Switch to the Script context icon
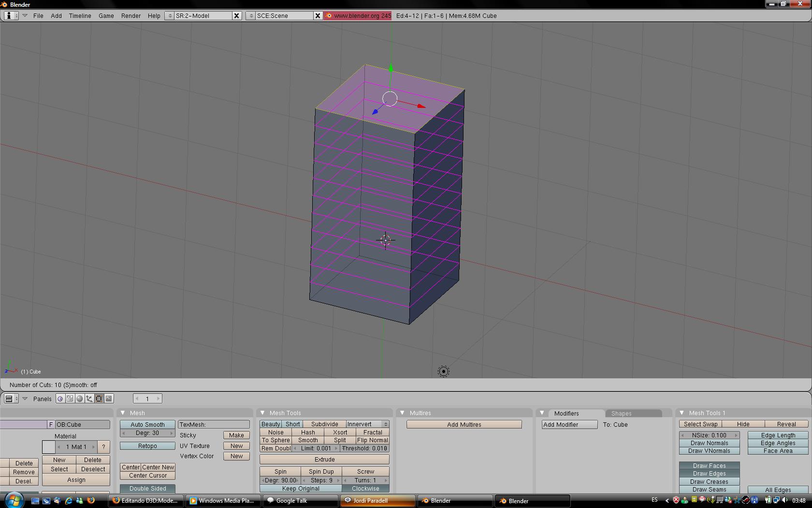Screen dimensions: 812x508 (70, 399)
